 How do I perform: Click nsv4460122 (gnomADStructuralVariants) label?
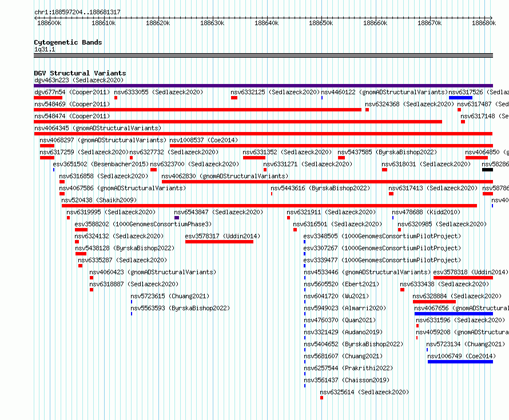pos(384,92)
